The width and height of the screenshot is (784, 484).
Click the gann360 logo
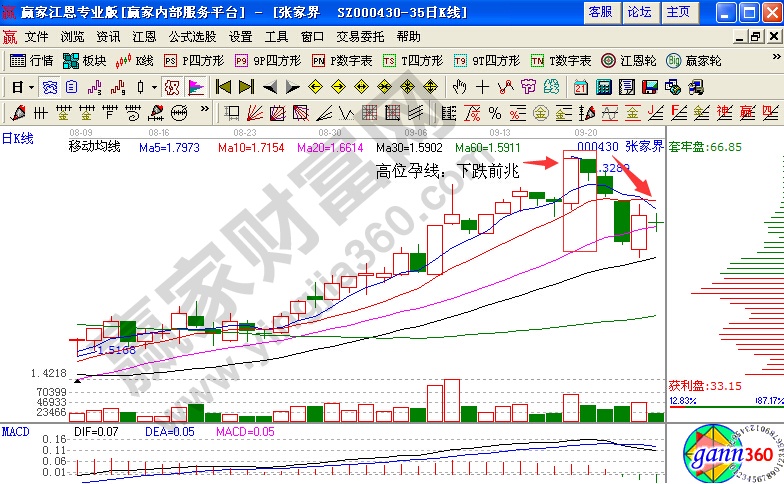732,454
